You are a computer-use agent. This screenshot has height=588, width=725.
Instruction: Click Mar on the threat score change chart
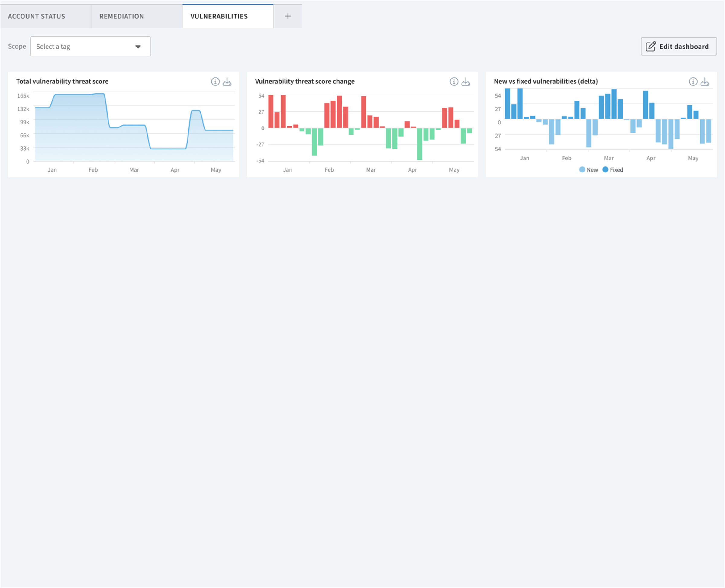click(x=371, y=170)
